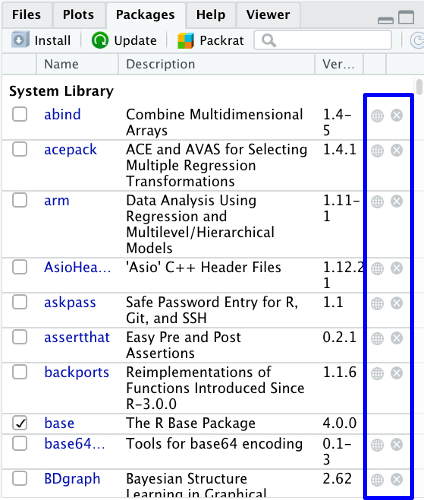
Task: Remove BDgraph package with X icon
Action: tap(397, 479)
